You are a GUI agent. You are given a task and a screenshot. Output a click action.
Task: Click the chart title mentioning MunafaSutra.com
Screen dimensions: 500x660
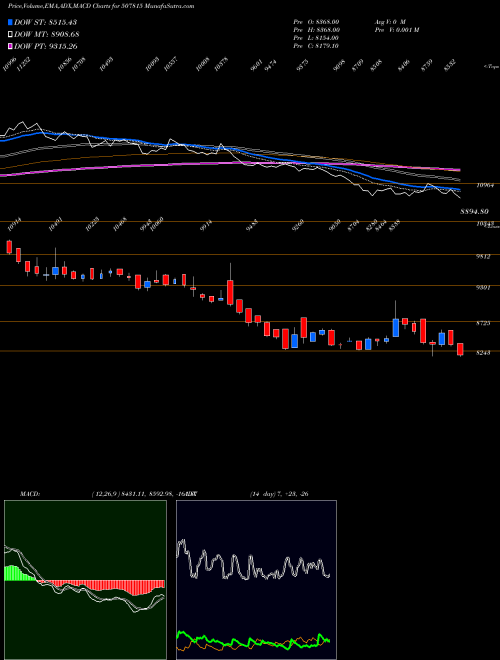point(101,7)
